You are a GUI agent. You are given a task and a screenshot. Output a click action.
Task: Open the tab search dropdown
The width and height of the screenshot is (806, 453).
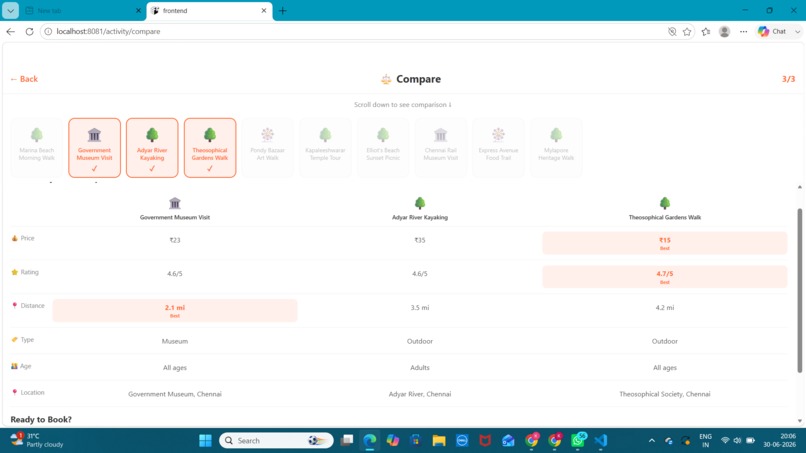coord(10,10)
